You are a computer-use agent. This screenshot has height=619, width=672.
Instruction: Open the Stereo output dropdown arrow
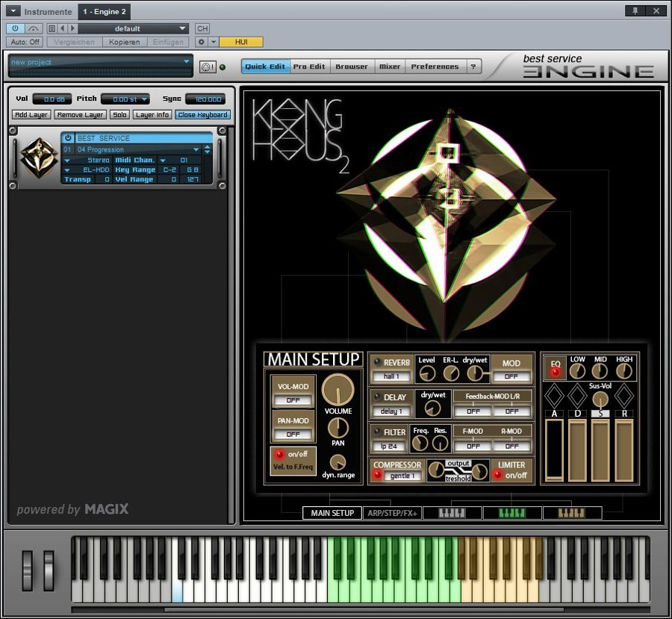67,160
